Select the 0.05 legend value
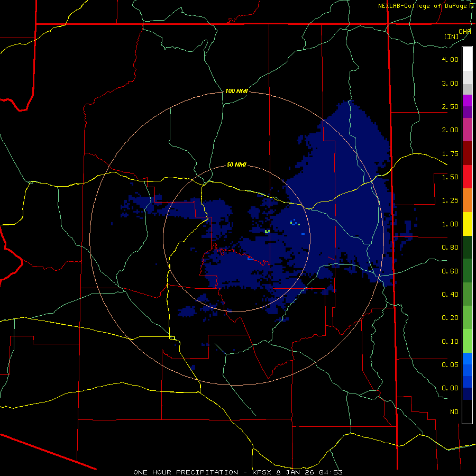 [x=450, y=364]
